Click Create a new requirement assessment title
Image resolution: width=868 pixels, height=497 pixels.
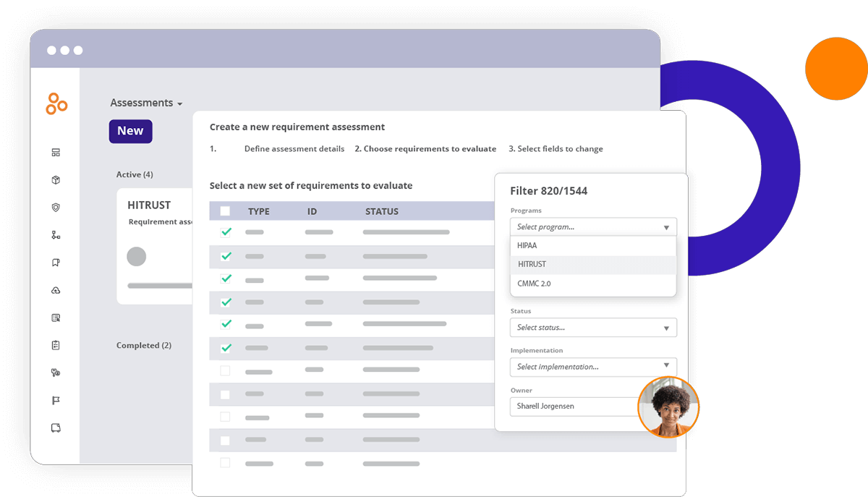pos(297,127)
